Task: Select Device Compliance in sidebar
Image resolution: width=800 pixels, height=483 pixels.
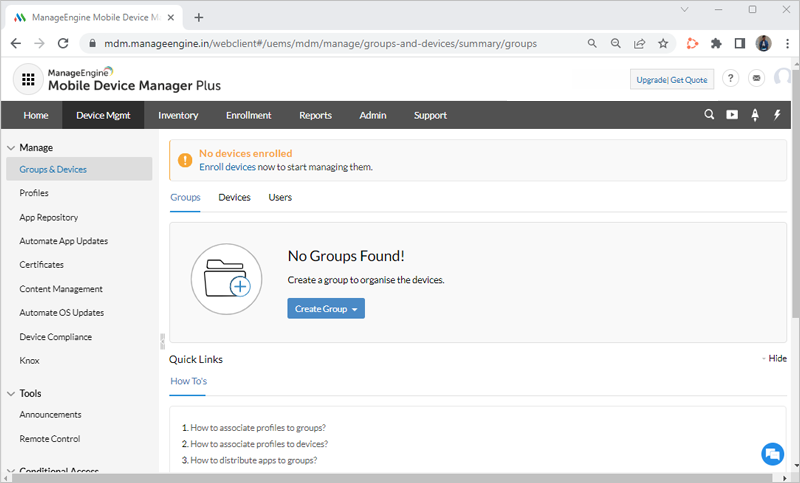Action: pyautogui.click(x=55, y=337)
